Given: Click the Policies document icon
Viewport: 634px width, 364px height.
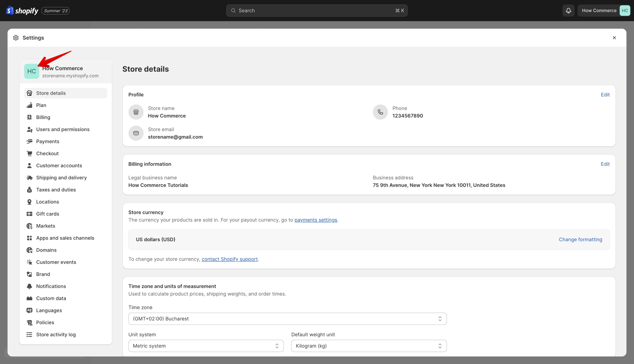Looking at the screenshot, I should [x=29, y=322].
